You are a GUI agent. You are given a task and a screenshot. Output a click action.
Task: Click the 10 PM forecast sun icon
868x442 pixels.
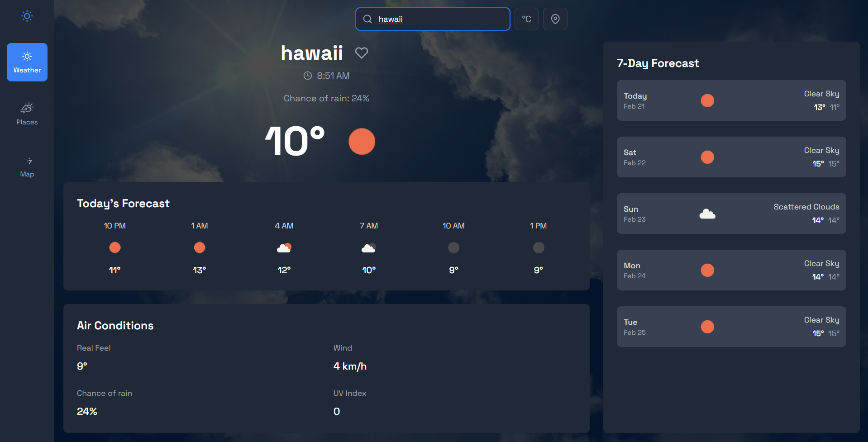(115, 247)
